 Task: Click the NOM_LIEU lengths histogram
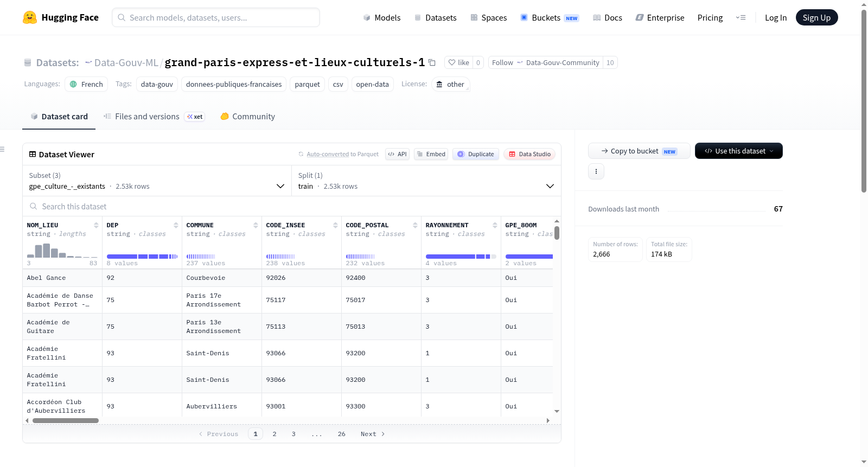pos(62,251)
